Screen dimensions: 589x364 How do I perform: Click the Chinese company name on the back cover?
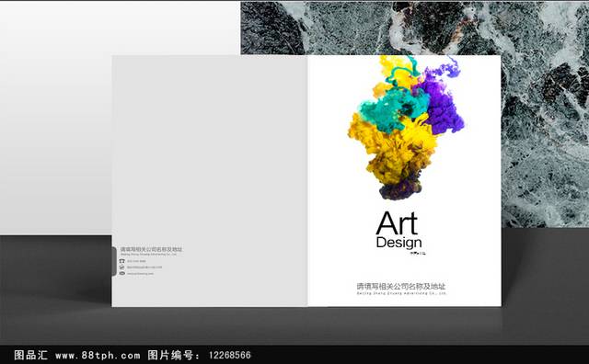[151, 249]
